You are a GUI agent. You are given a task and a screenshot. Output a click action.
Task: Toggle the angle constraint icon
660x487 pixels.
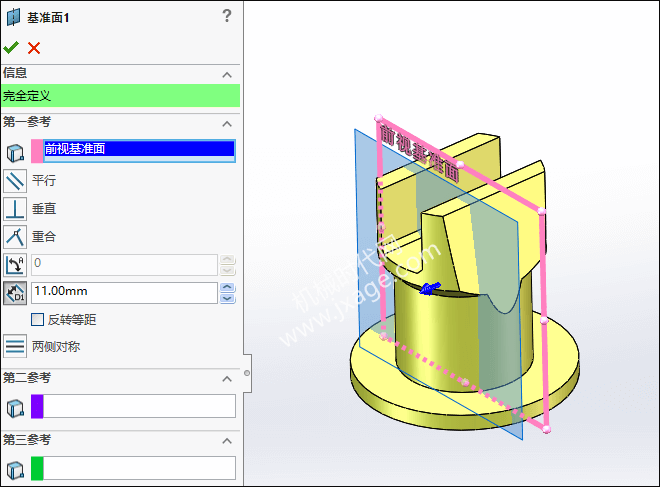tap(15, 265)
